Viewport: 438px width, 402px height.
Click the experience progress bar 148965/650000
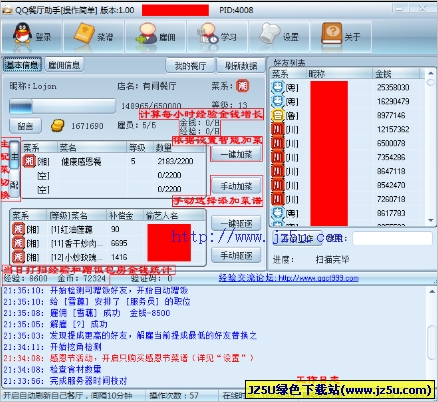coord(62,106)
